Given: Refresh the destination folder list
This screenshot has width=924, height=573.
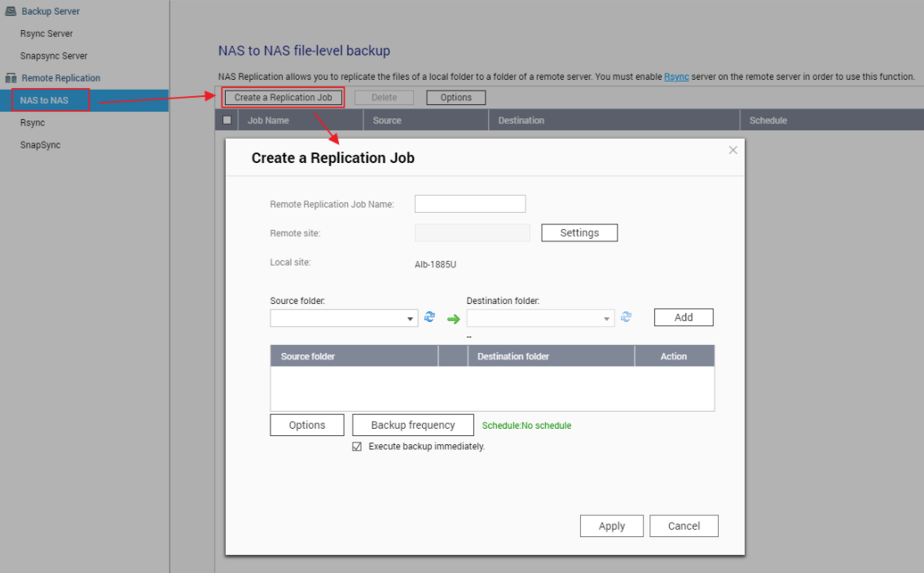Looking at the screenshot, I should click(626, 318).
